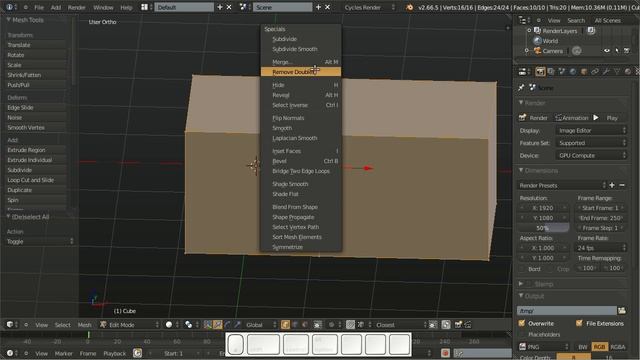Choose Subdivide Smooth in Specials menu
640x360 pixels.
301,49
